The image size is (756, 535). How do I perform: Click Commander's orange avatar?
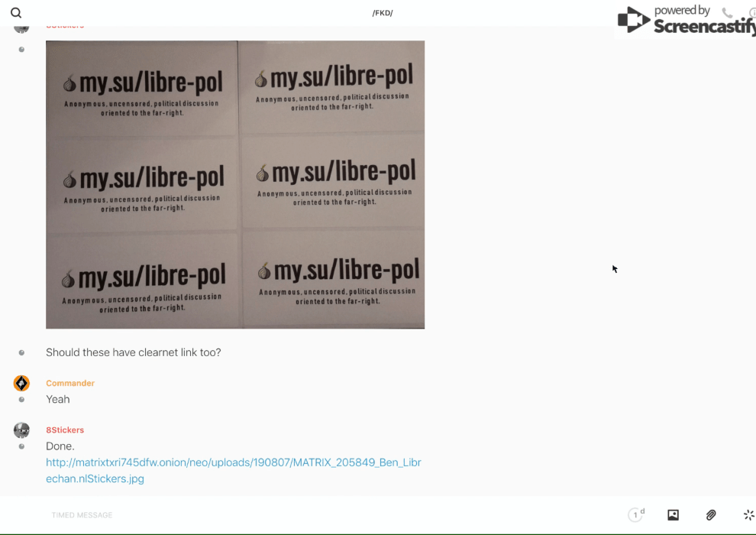click(x=21, y=383)
